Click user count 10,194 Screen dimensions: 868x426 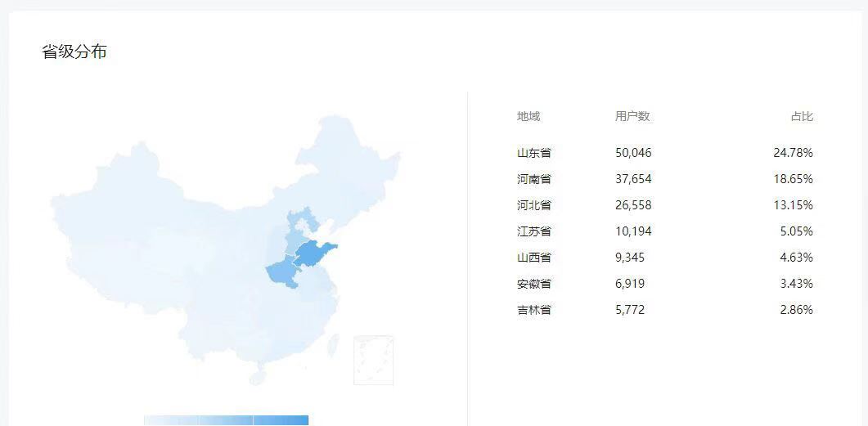[x=633, y=231]
